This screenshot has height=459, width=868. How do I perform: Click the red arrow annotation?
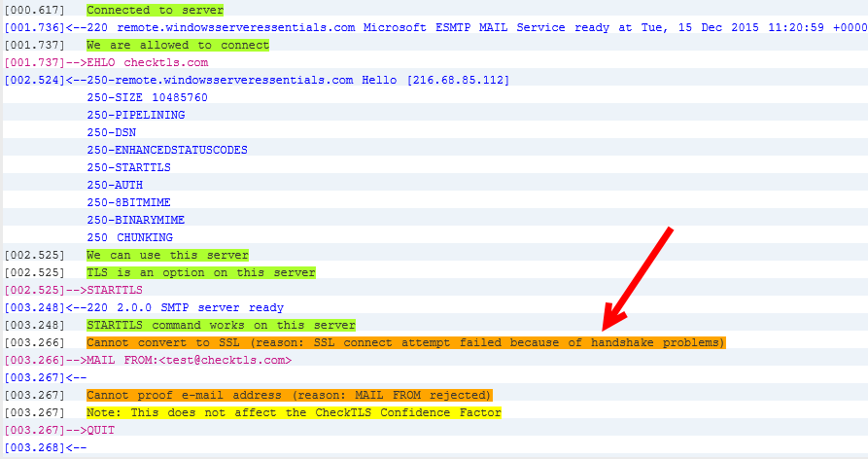point(637,277)
